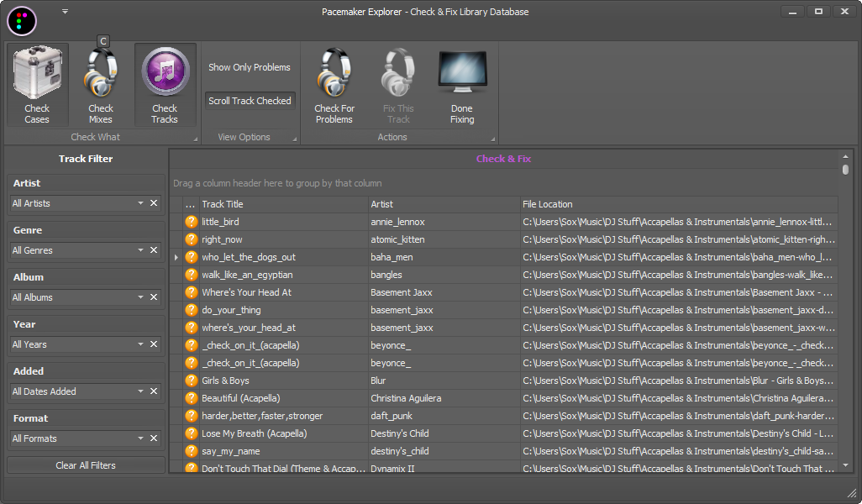Expand the All Formats dropdown

[x=141, y=438]
